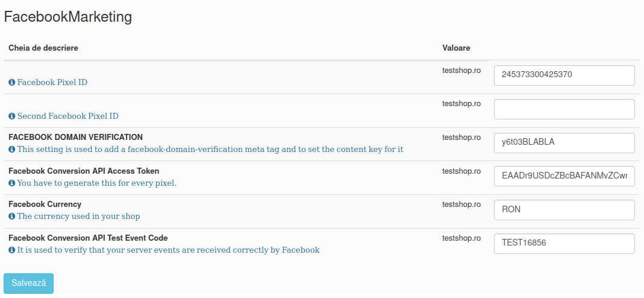
Task: Click the Facebook Currency field showing RON
Action: (x=564, y=210)
